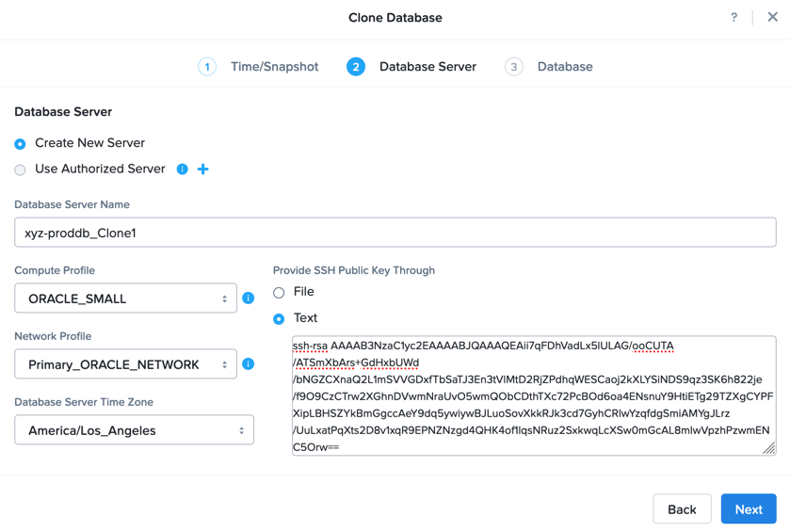This screenshot has height=532, width=790.
Task: Choose the Use Authorized Server option
Action: coord(20,169)
